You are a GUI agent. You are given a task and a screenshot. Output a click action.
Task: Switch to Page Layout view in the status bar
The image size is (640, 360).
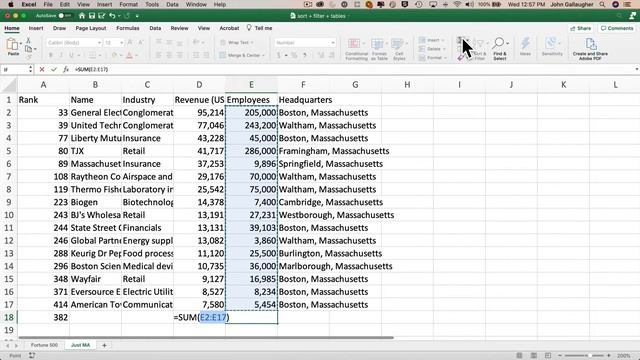tap(533, 356)
